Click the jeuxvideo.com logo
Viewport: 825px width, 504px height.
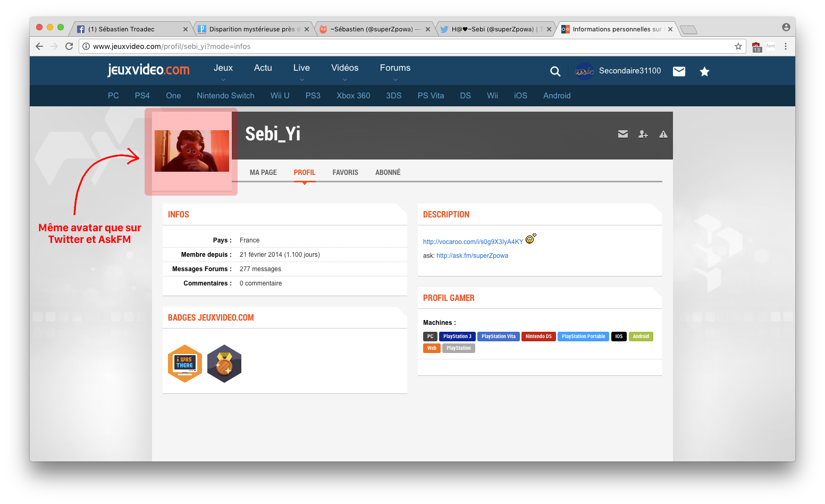(148, 70)
